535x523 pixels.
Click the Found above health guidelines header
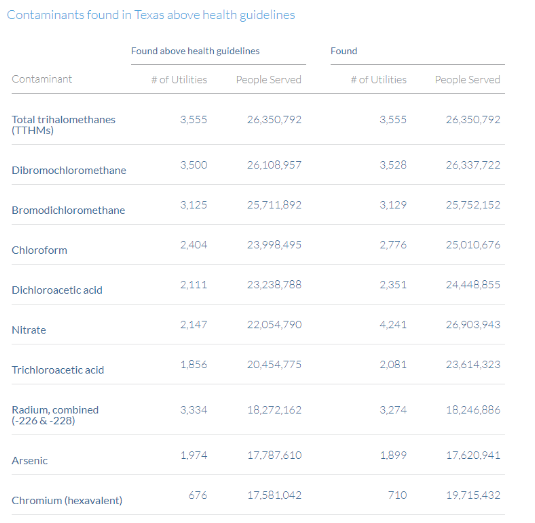[195, 51]
